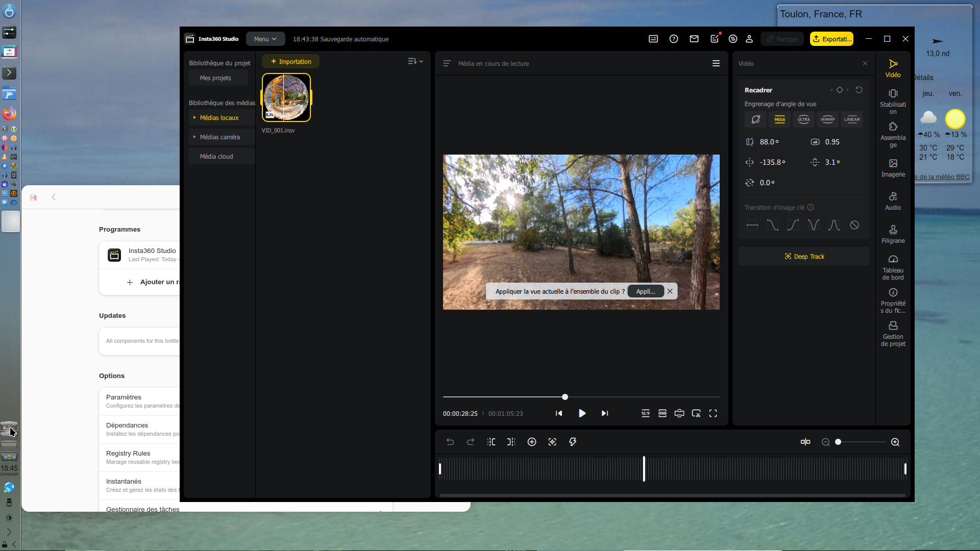This screenshot has height=551, width=980.
Task: Open the help question mark icon
Action: pyautogui.click(x=674, y=39)
